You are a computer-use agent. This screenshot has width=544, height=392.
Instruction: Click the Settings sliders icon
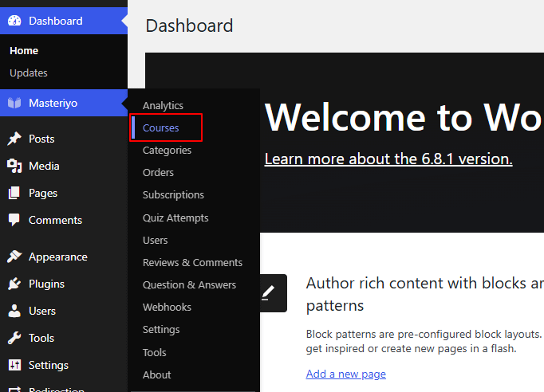(x=14, y=365)
